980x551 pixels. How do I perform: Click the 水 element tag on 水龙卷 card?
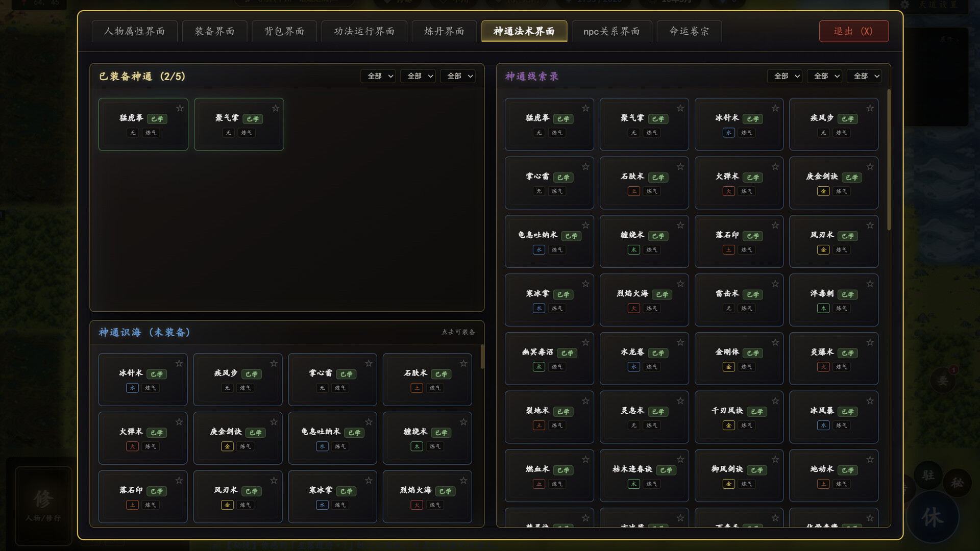[633, 367]
